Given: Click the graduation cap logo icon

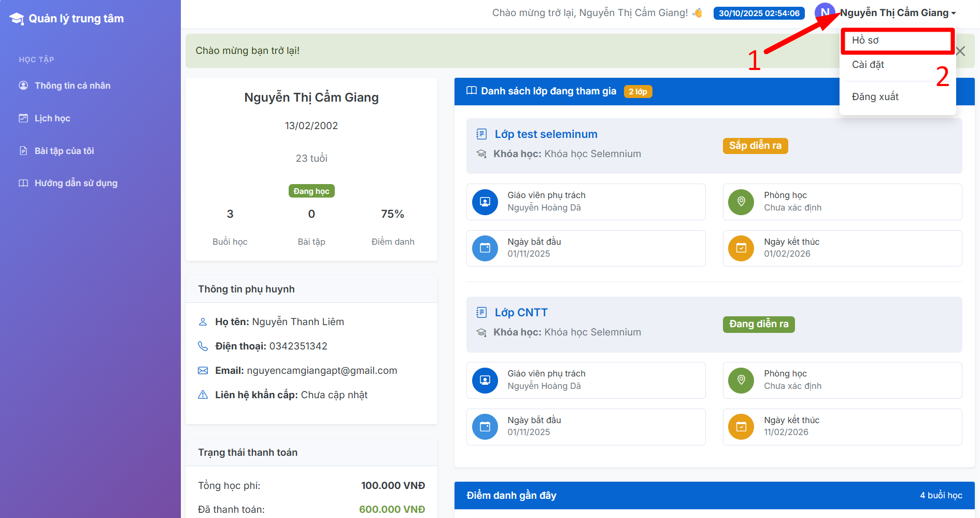Looking at the screenshot, I should click(17, 19).
